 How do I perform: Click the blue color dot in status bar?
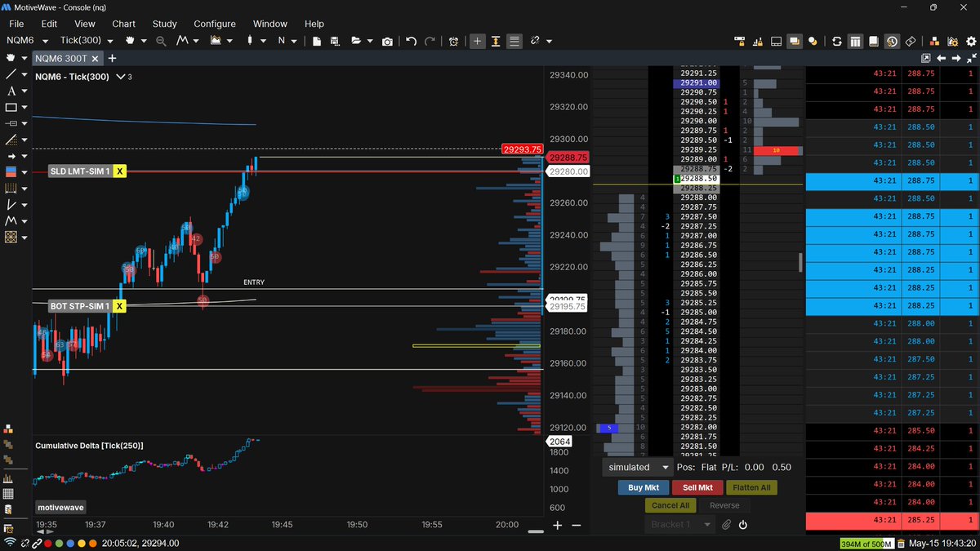tap(71, 543)
